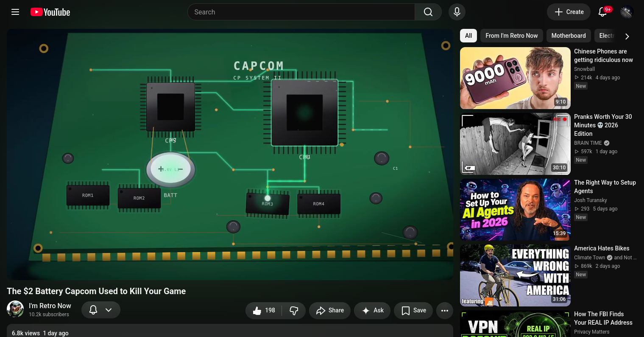The height and width of the screenshot is (337, 644).
Task: Click the Share button
Action: (330, 310)
